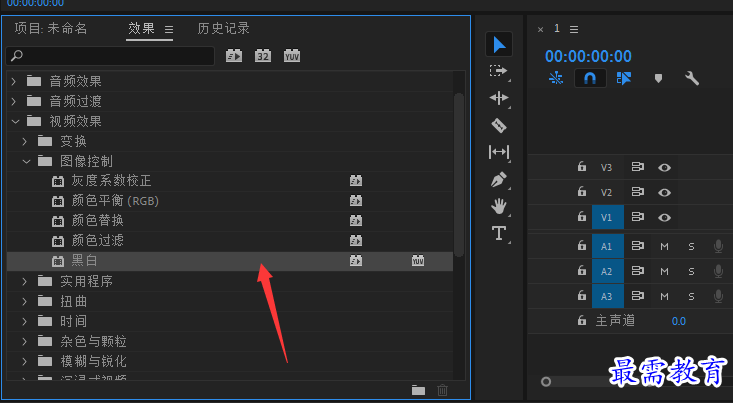This screenshot has width=733, height=403.
Task: Select the 灰度系数校正 effect
Action: point(230,181)
